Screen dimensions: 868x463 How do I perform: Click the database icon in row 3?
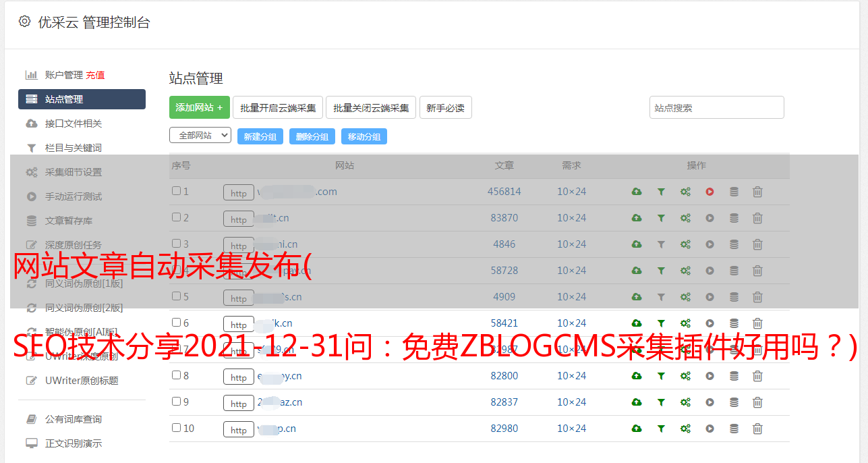734,244
